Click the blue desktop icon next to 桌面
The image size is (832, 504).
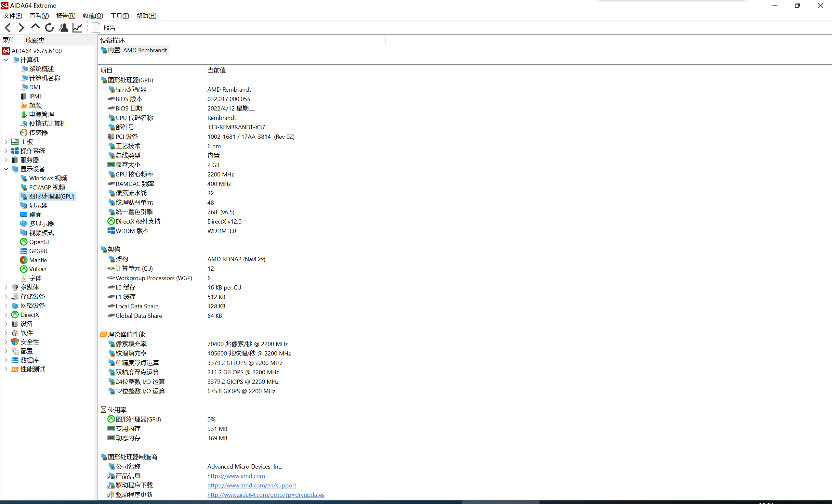click(24, 215)
